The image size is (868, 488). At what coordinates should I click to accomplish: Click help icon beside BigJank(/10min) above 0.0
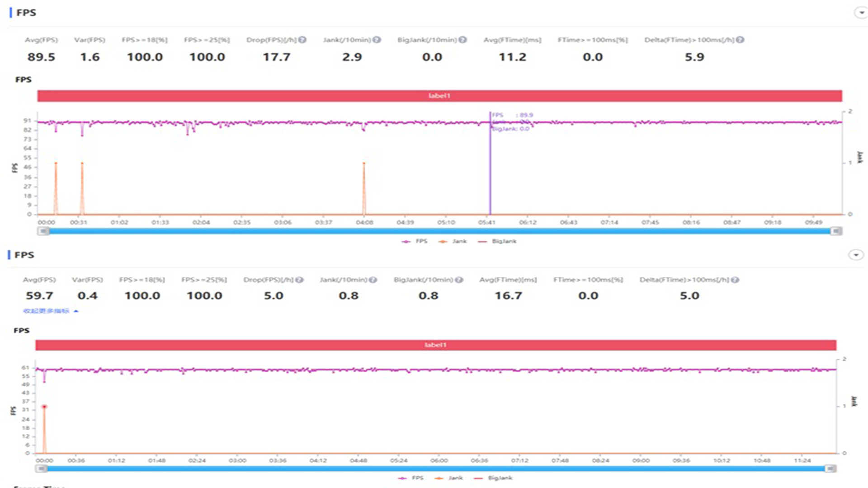point(462,40)
